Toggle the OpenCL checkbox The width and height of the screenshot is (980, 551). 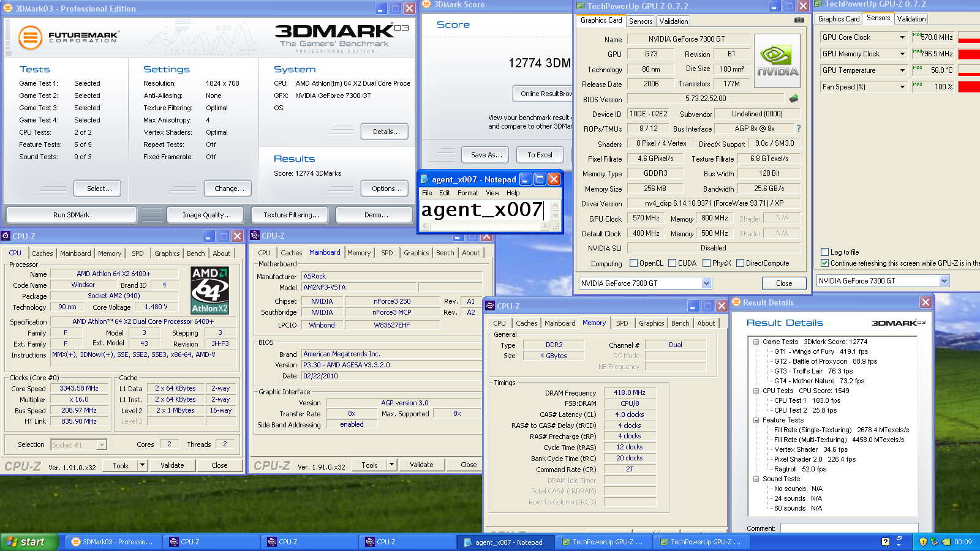point(634,263)
